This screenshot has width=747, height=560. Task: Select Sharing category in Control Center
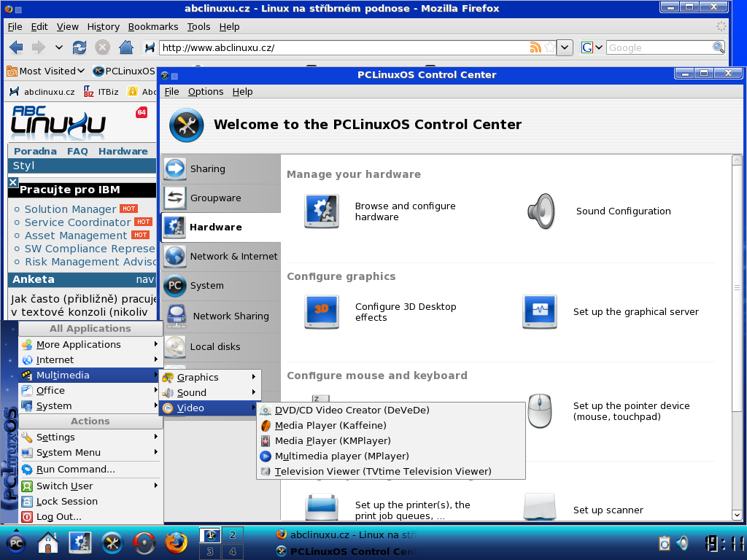click(221, 168)
